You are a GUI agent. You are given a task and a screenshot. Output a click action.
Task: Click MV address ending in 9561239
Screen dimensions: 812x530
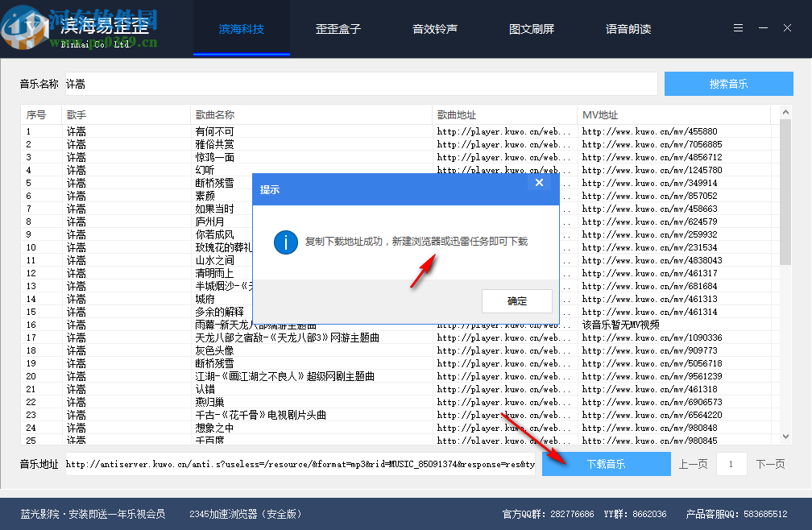point(652,376)
